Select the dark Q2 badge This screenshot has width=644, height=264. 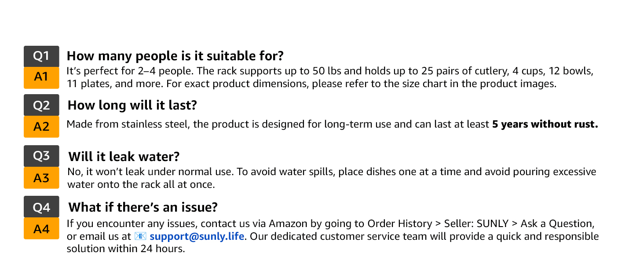coord(41,106)
